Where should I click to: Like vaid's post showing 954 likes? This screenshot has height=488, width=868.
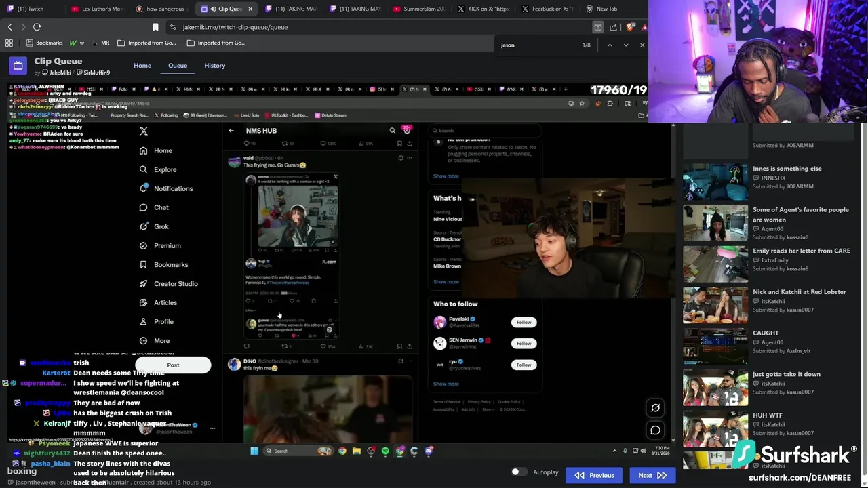pyautogui.click(x=328, y=346)
